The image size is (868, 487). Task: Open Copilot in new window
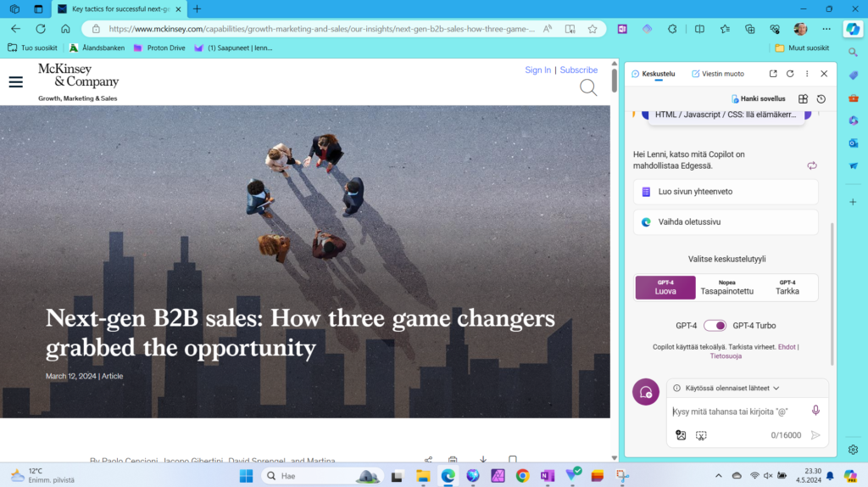click(x=773, y=74)
